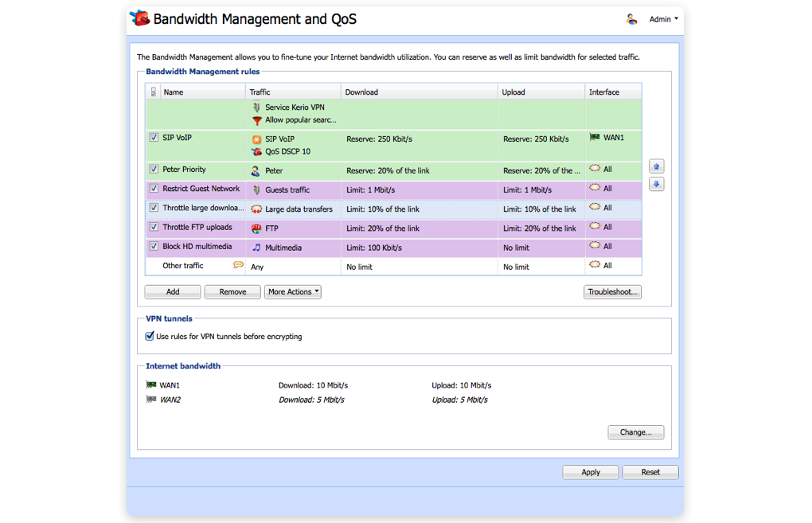
Task: Toggle VPN tunnels before encrypting checkbox
Action: point(150,336)
